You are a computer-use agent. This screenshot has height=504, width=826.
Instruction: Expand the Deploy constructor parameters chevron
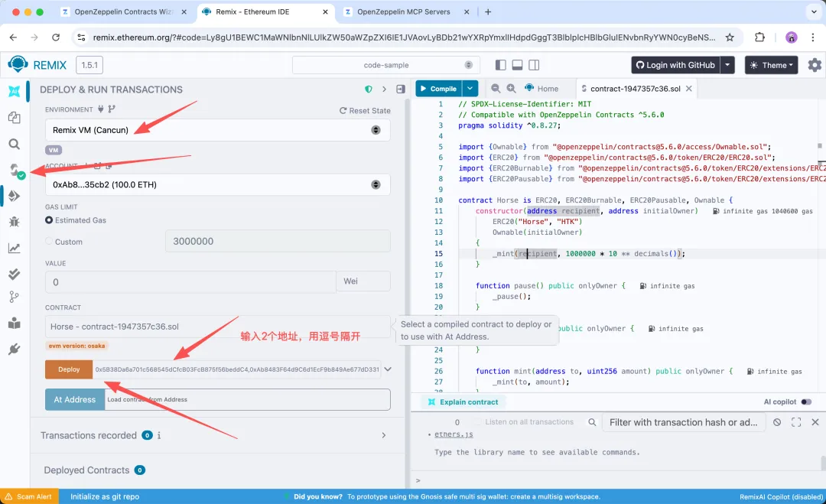click(388, 369)
